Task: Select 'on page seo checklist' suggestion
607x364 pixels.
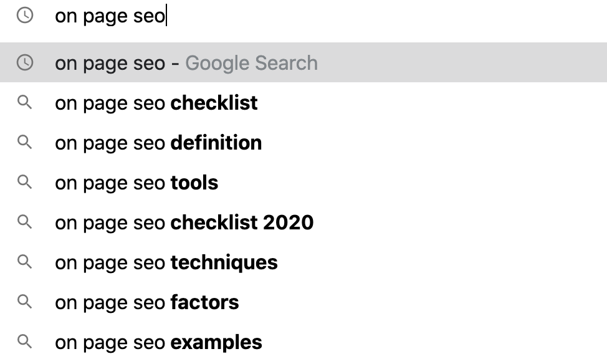Action: [156, 103]
